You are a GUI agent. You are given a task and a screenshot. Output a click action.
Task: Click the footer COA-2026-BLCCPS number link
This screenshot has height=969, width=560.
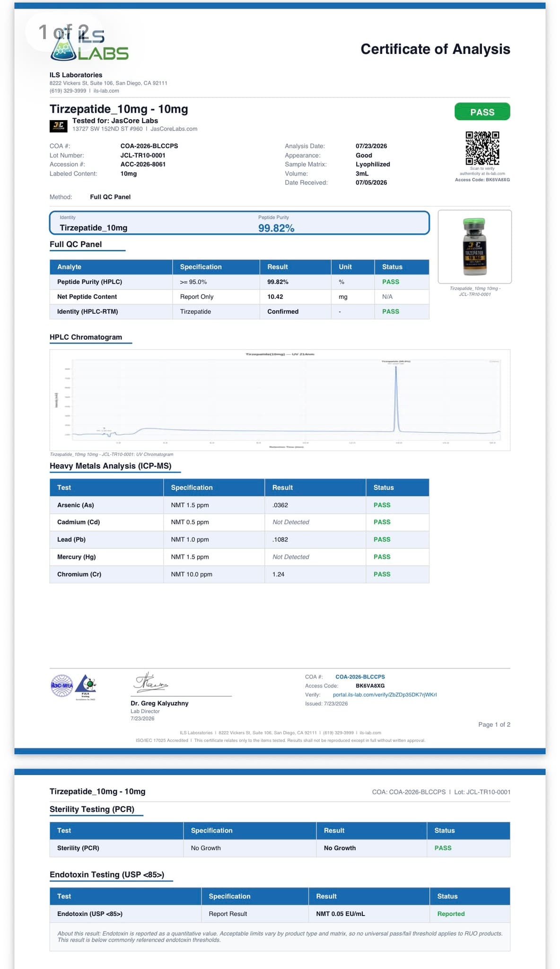360,677
